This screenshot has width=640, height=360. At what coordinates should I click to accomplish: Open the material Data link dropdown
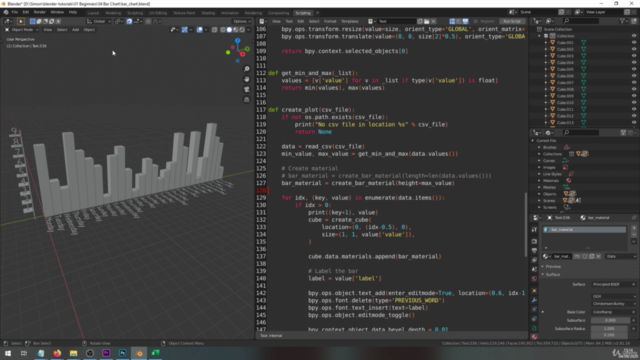[x=620, y=256]
